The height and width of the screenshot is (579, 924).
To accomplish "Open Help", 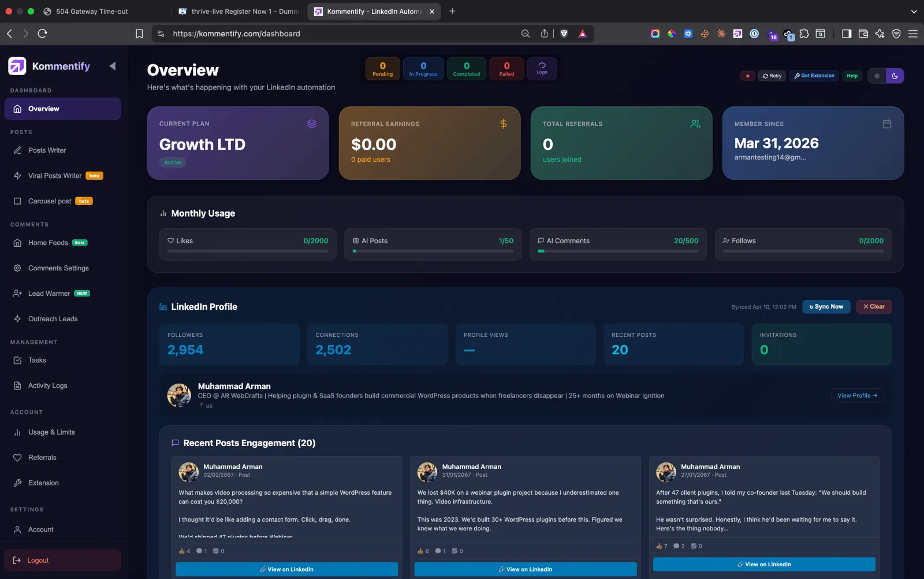I will [x=852, y=76].
